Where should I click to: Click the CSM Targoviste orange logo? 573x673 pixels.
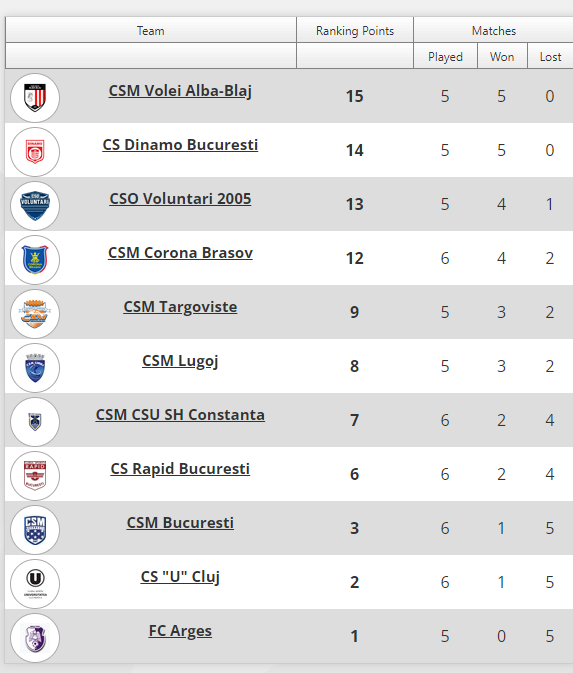(35, 314)
